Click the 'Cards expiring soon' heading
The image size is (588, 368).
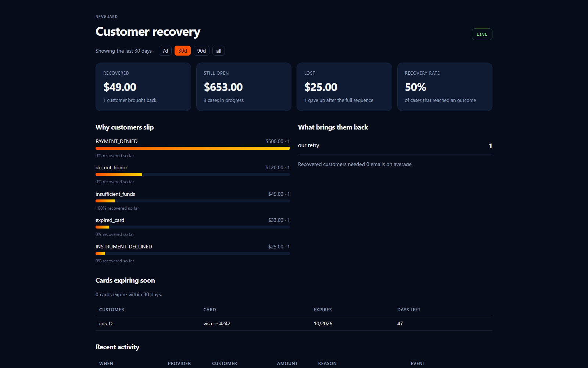125,280
